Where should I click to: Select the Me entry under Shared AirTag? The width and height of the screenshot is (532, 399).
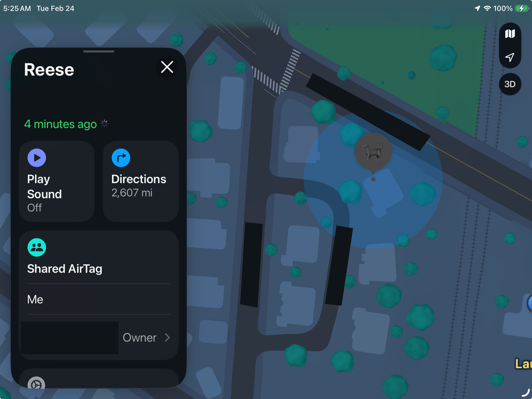tap(99, 299)
